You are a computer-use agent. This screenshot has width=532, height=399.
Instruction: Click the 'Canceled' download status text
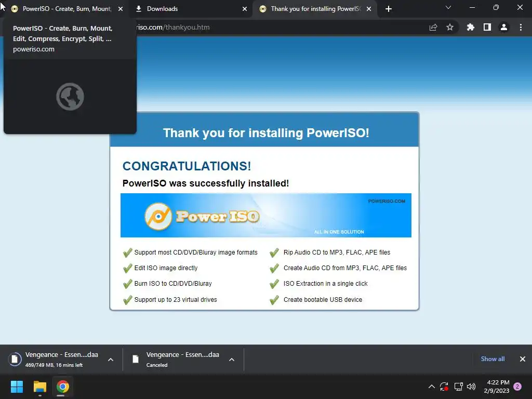pos(157,365)
